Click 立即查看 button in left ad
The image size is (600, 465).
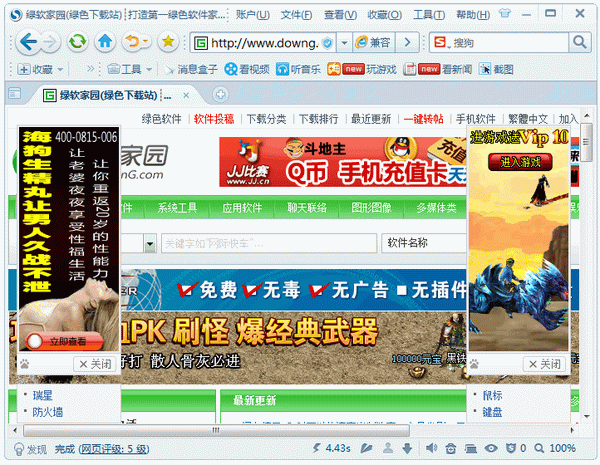click(64, 342)
